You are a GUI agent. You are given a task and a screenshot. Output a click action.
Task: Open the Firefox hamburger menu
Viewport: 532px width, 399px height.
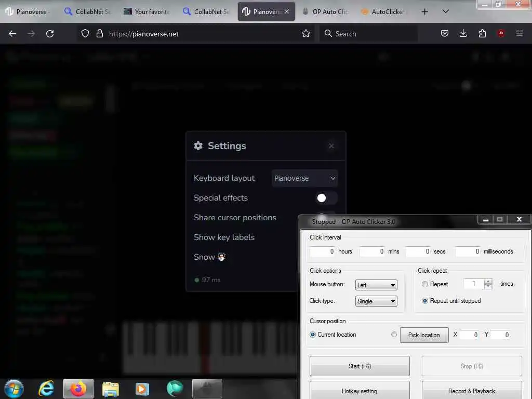coord(520,33)
